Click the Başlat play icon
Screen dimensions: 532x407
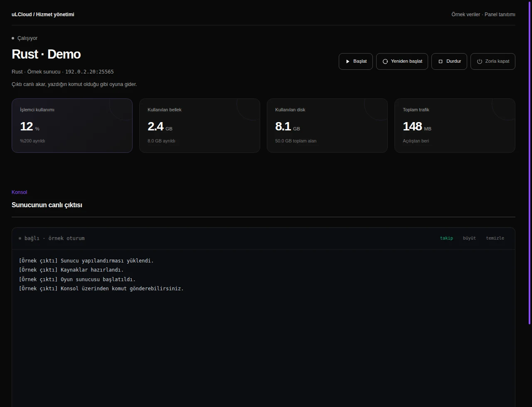pyautogui.click(x=348, y=61)
